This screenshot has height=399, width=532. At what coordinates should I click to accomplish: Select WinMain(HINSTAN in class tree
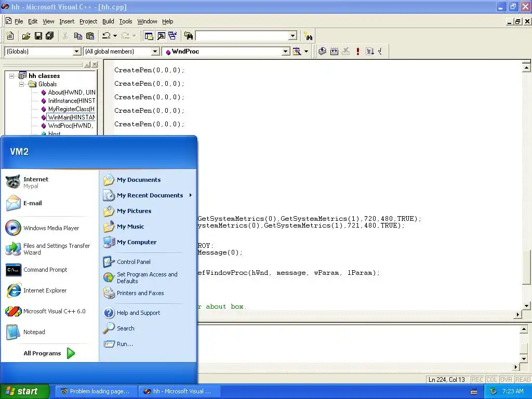point(72,117)
